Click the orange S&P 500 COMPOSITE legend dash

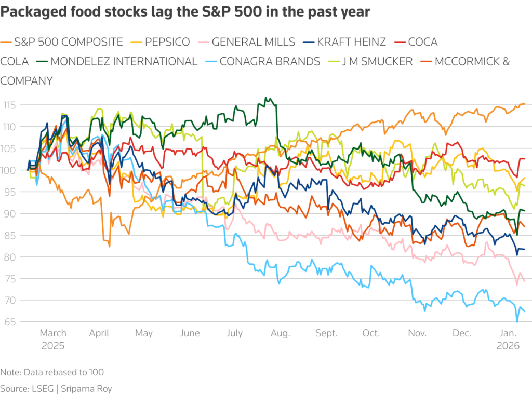point(6,42)
